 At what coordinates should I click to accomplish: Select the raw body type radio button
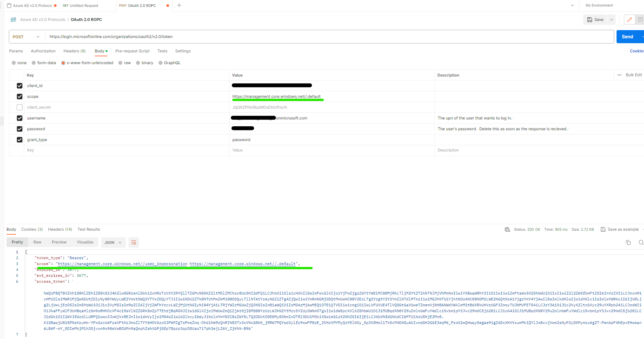120,62
